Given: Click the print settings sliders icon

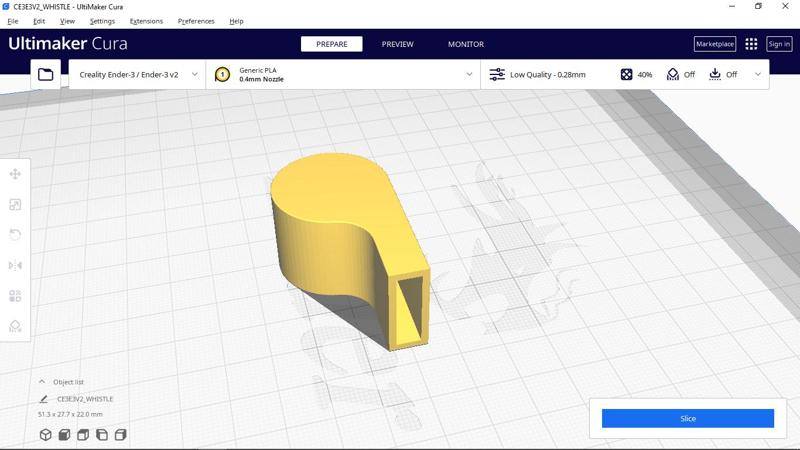Looking at the screenshot, I should (x=497, y=74).
